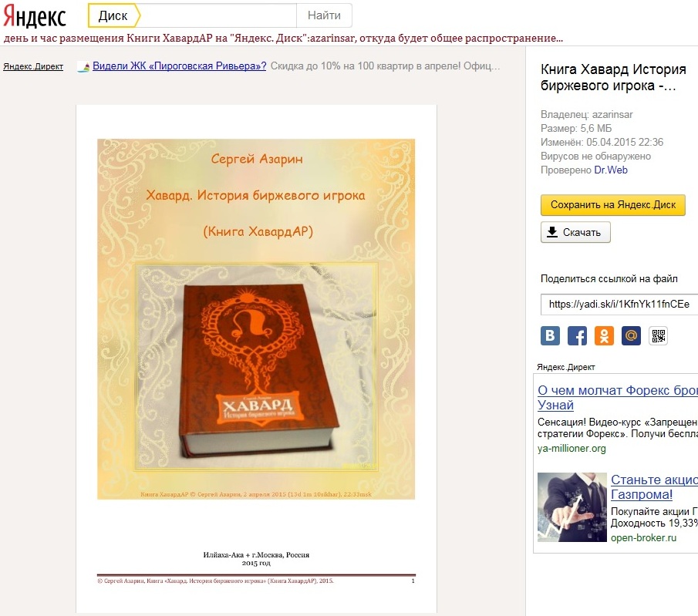
Task: Click the Найти search button
Action: [x=324, y=15]
